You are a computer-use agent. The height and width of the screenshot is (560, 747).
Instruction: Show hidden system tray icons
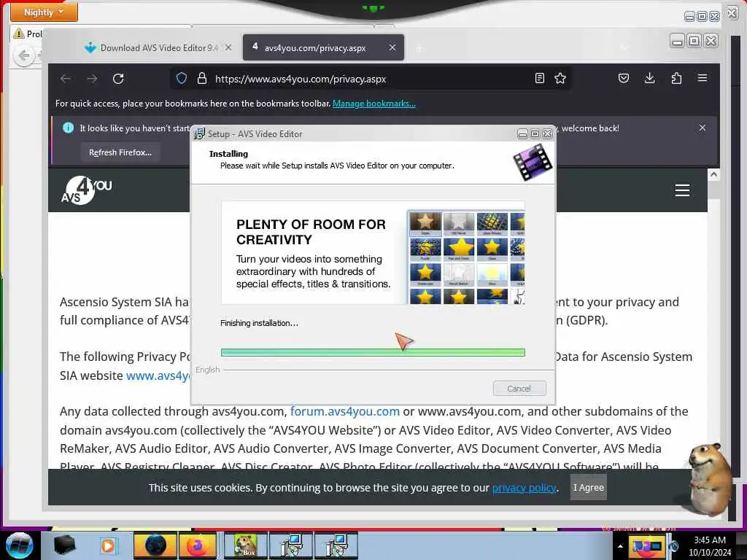coord(620,546)
